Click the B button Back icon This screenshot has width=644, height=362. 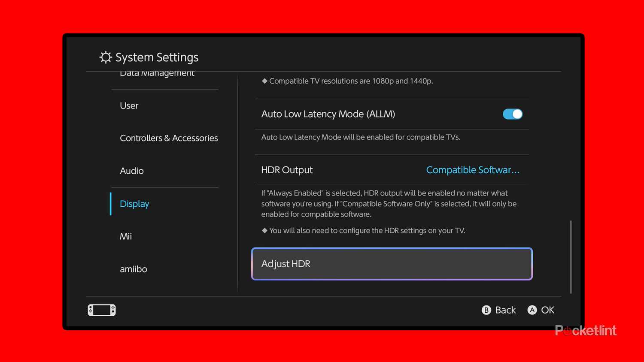pyautogui.click(x=486, y=310)
